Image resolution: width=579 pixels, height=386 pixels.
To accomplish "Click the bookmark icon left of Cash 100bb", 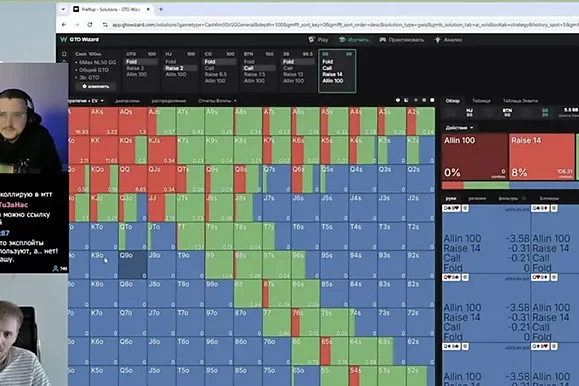I will click(64, 54).
